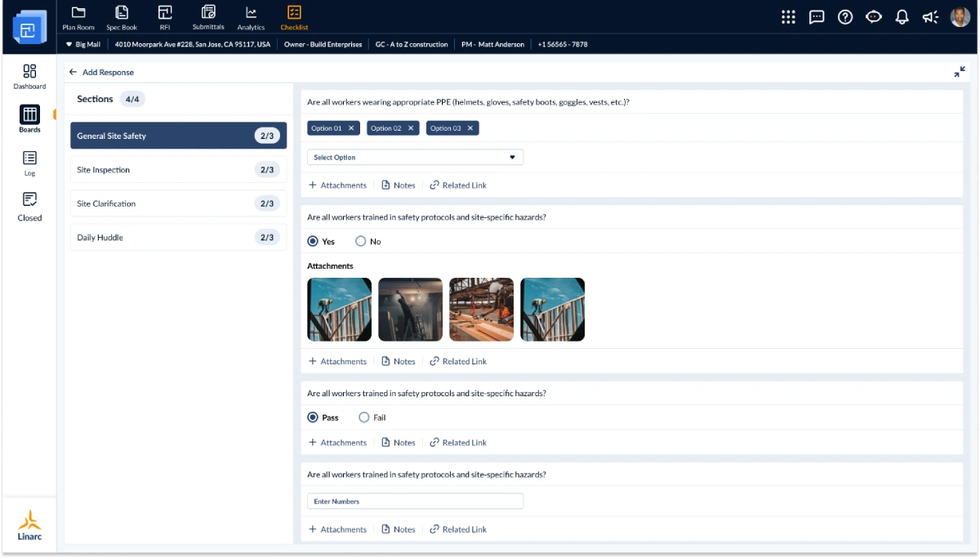The height and width of the screenshot is (558, 980).
Task: Open Notes below the photo thumbnails
Action: (x=399, y=361)
